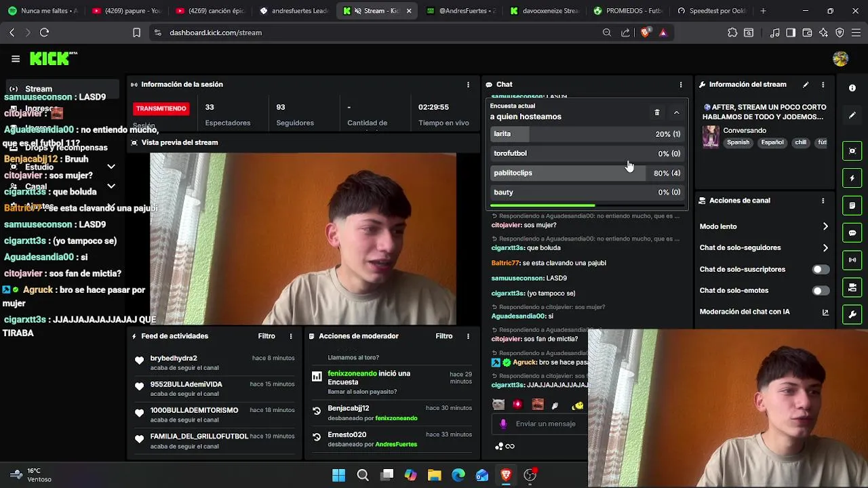The width and height of the screenshot is (868, 488).
Task: Delete the current poll with trash icon
Action: click(x=656, y=113)
